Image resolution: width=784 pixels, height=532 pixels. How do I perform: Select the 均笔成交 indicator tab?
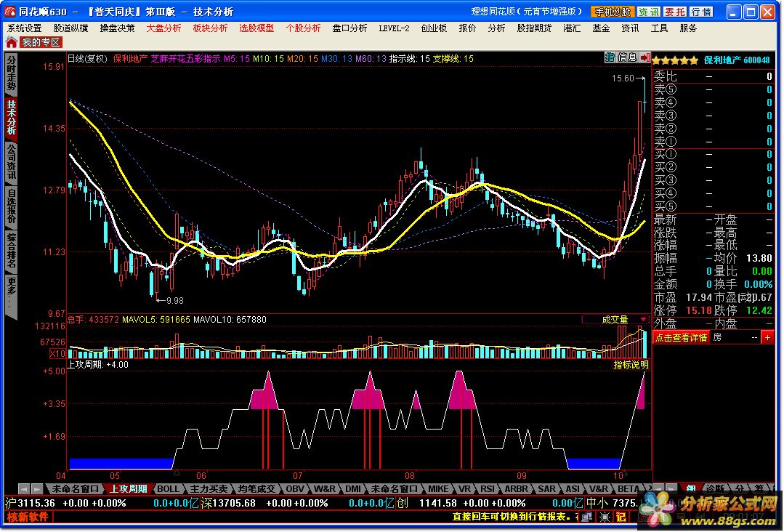click(x=256, y=489)
